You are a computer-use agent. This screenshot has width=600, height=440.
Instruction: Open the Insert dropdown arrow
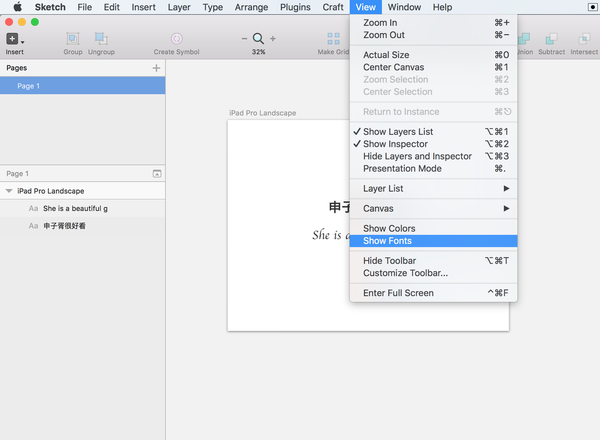point(23,42)
